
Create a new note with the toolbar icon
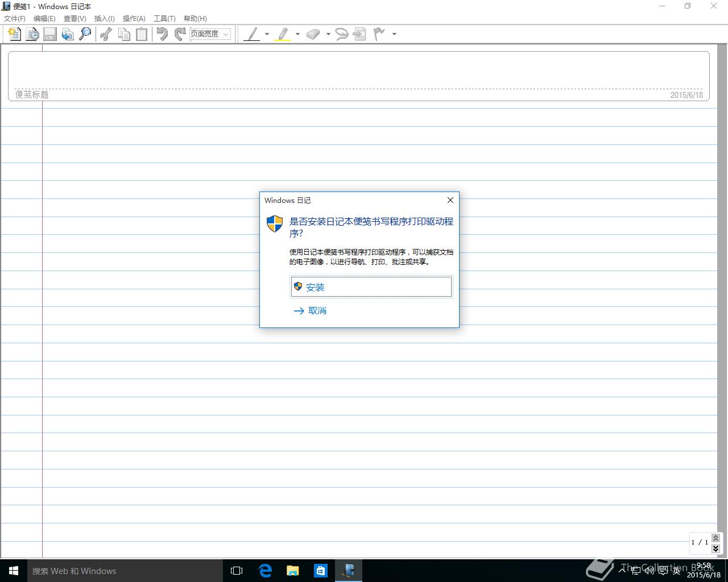click(x=15, y=34)
